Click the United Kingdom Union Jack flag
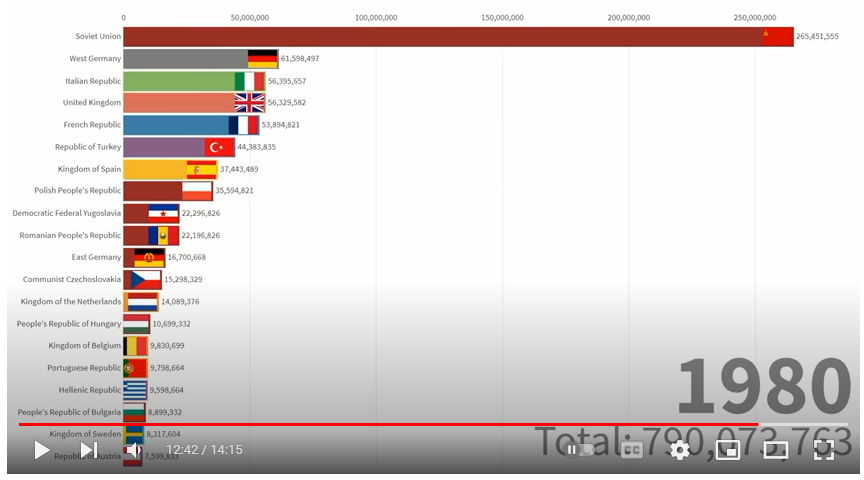The image size is (864, 480). (249, 103)
